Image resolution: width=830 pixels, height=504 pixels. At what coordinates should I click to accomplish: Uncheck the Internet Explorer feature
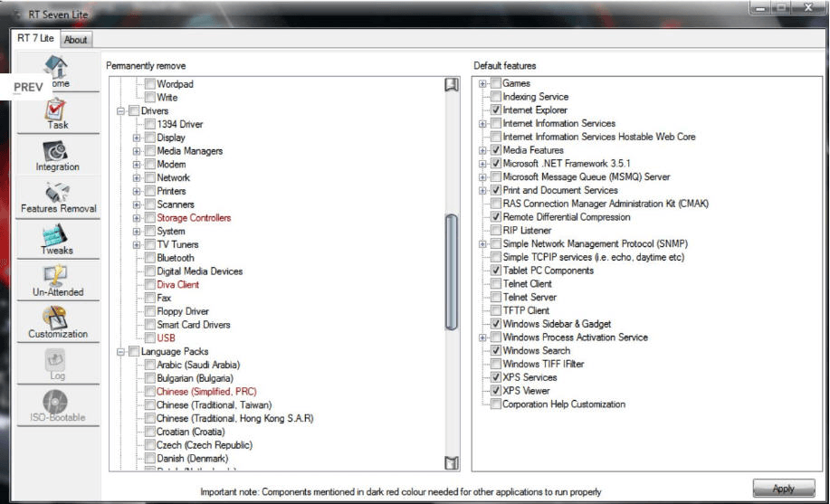point(496,110)
